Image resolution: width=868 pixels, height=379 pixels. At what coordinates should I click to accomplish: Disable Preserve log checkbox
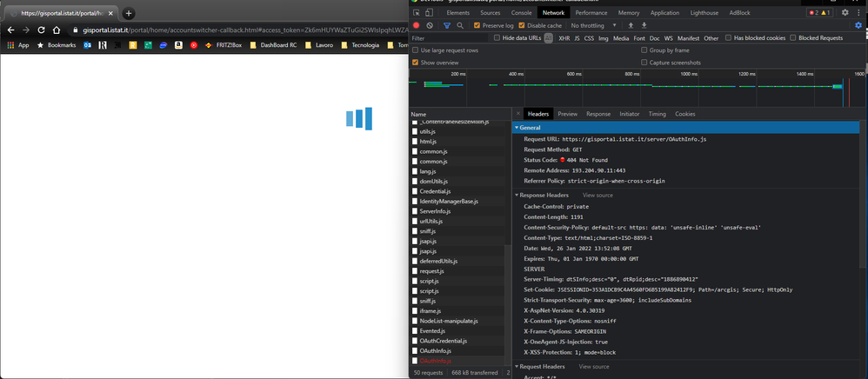(477, 25)
